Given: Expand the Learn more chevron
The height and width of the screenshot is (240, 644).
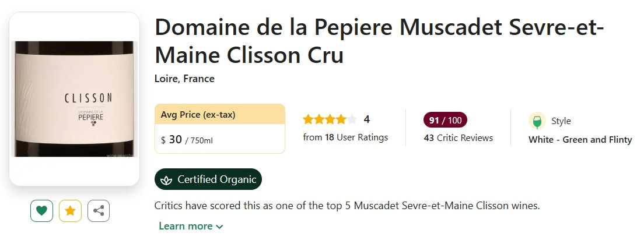Looking at the screenshot, I should tap(219, 227).
